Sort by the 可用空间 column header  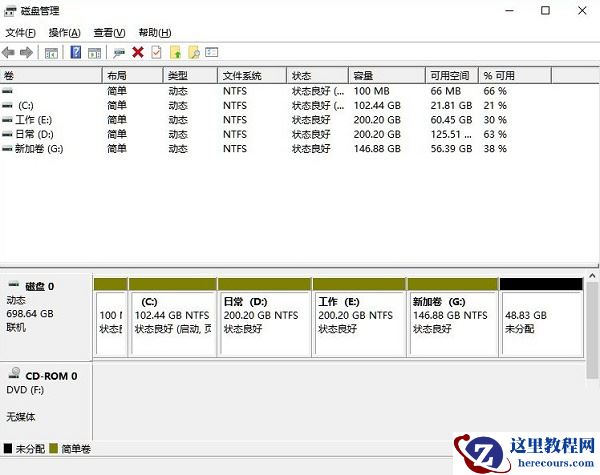point(452,75)
